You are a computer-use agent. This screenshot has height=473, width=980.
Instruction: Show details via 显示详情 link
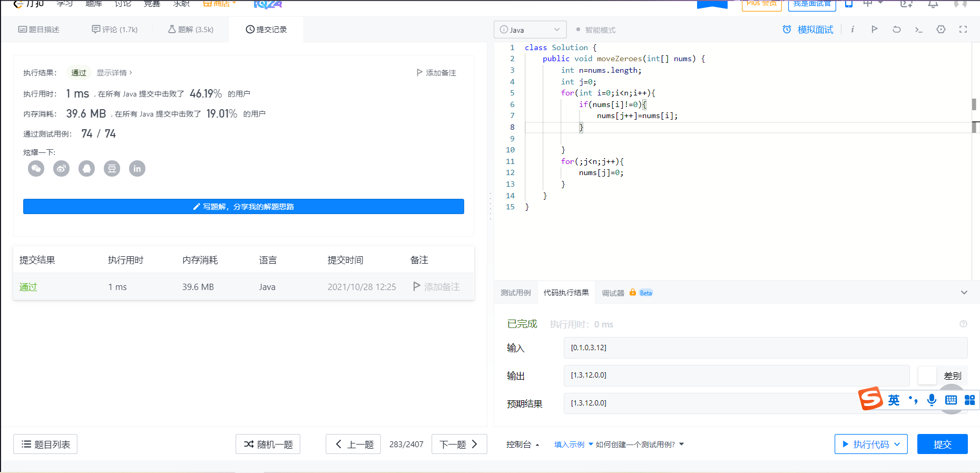click(x=114, y=73)
